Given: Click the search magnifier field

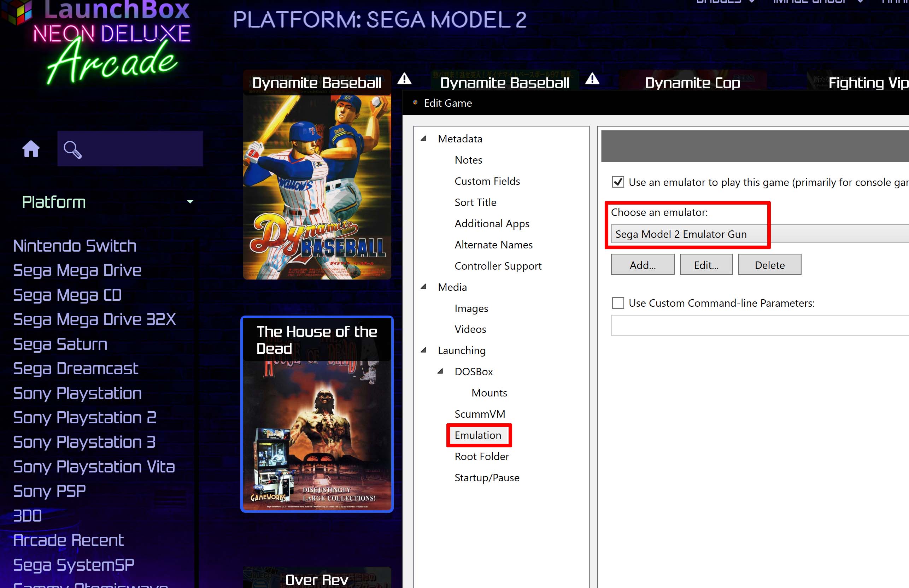Looking at the screenshot, I should pyautogui.click(x=130, y=148).
